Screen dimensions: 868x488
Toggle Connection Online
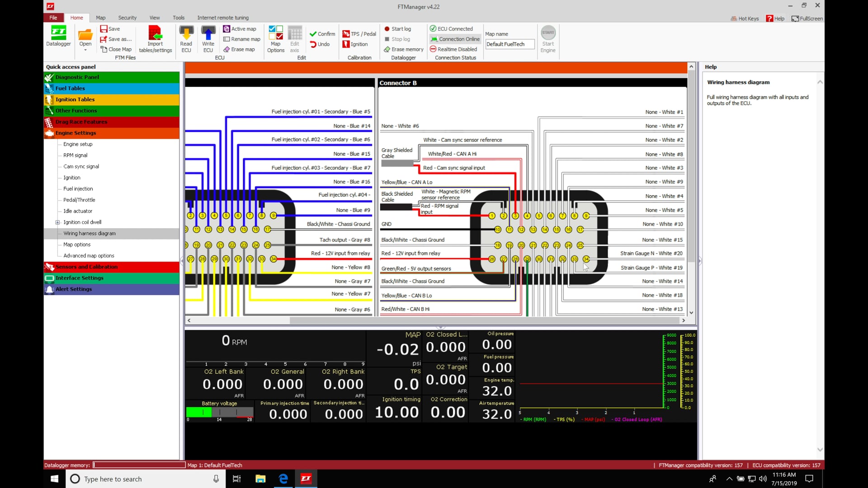pyautogui.click(x=454, y=39)
